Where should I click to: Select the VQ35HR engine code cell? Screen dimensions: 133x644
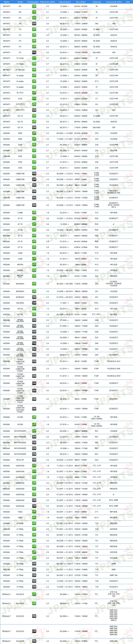point(113,6)
